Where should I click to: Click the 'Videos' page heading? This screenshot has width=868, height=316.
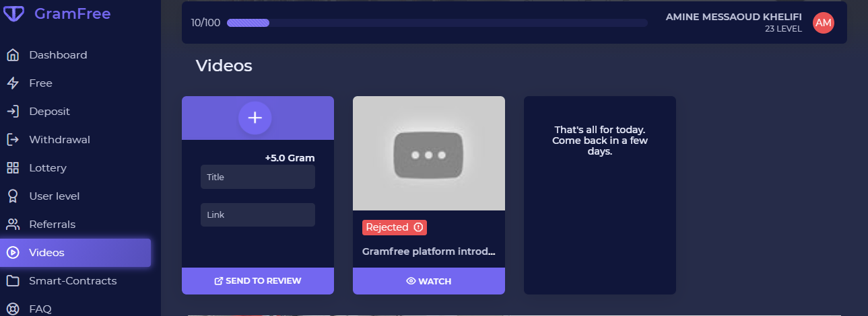224,65
